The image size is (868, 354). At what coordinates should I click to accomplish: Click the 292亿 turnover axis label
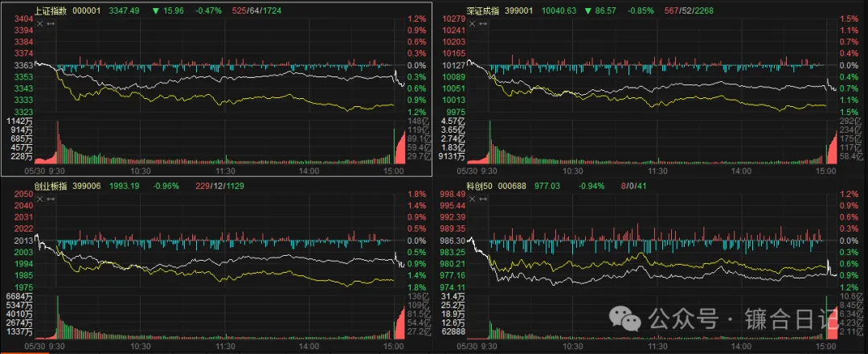click(x=852, y=121)
